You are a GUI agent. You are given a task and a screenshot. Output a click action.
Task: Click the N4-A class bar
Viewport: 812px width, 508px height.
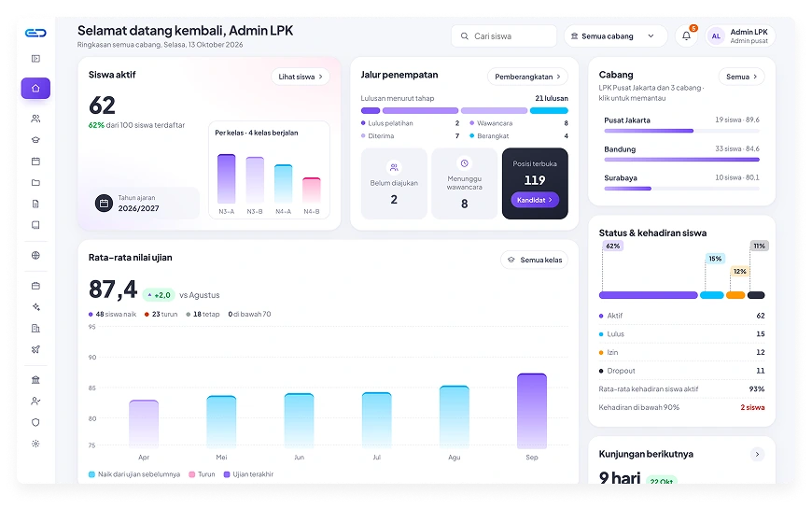[x=284, y=184]
